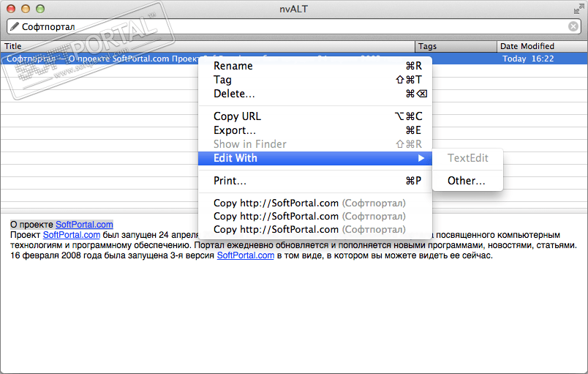Close the nvALT window with red button
The height and width of the screenshot is (374, 588).
pos(11,9)
